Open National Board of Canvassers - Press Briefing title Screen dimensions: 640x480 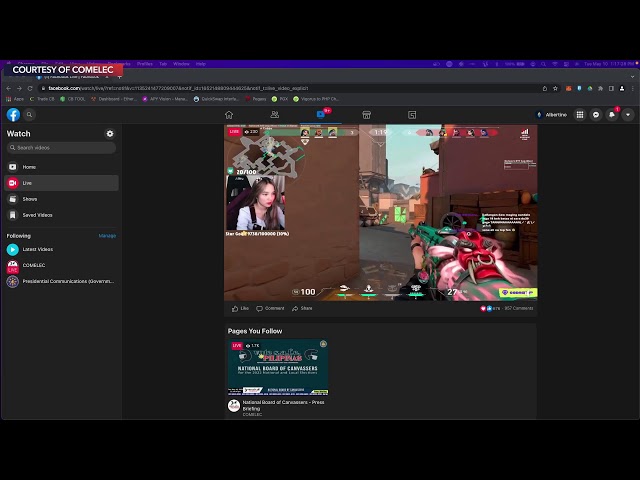click(x=283, y=405)
